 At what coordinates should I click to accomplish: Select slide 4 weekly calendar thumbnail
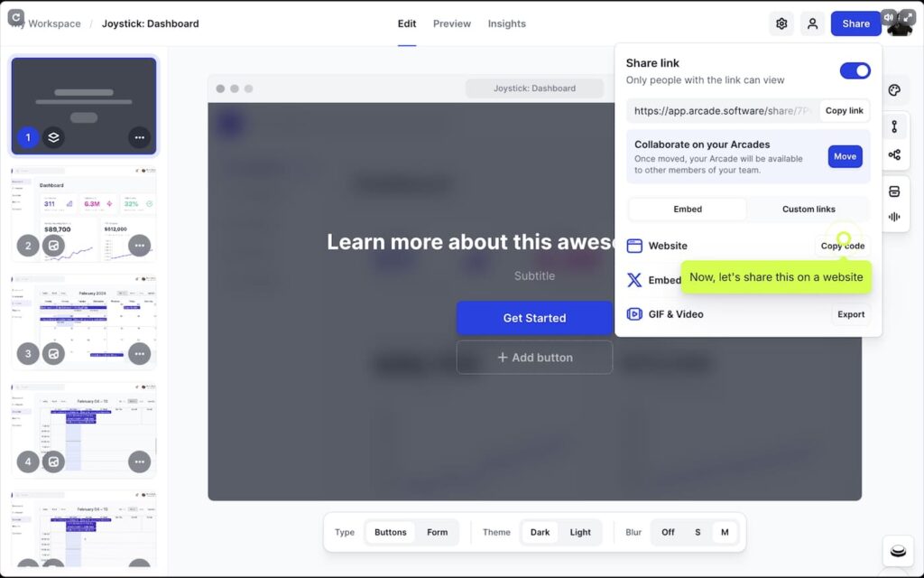click(x=84, y=430)
